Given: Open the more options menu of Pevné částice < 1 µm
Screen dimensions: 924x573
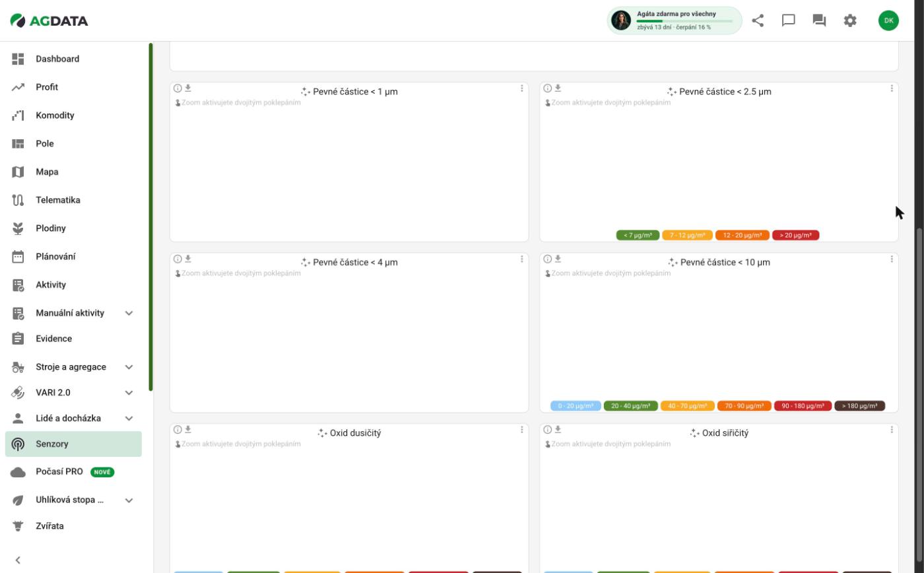Looking at the screenshot, I should (x=521, y=88).
